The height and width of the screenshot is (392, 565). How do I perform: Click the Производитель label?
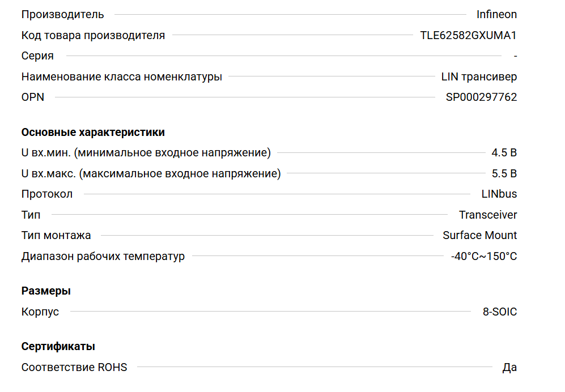pyautogui.click(x=62, y=15)
